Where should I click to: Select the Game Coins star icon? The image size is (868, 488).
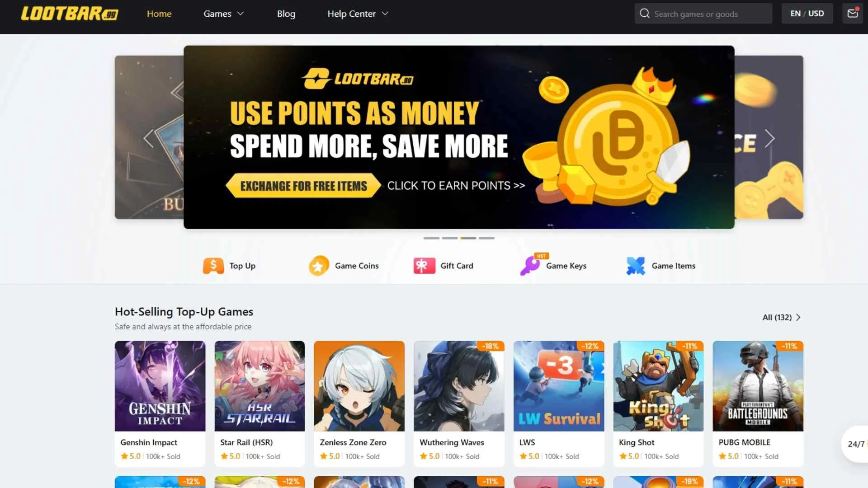(319, 266)
